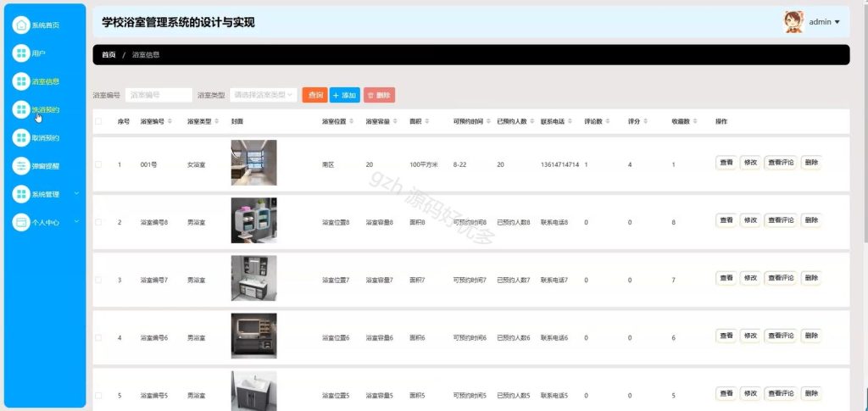Viewport: 868px width, 411px height.
Task: Tick the select-all checkbox in table header
Action: [98, 121]
